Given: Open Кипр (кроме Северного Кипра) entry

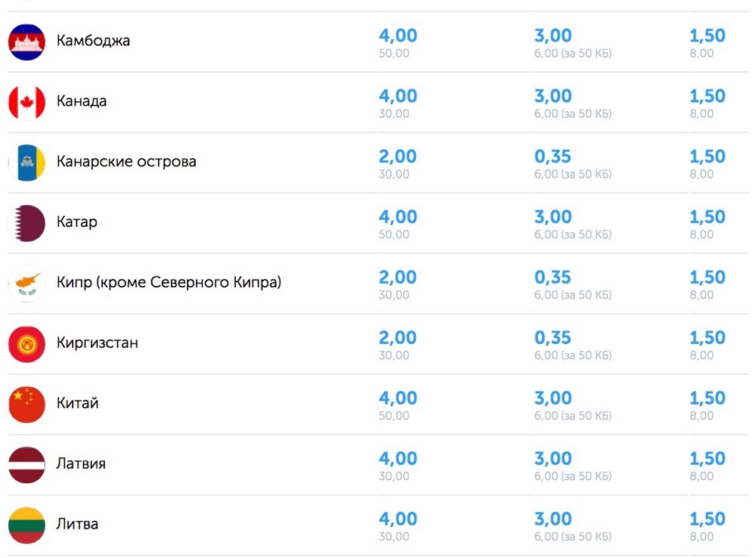Looking at the screenshot, I should tap(169, 282).
